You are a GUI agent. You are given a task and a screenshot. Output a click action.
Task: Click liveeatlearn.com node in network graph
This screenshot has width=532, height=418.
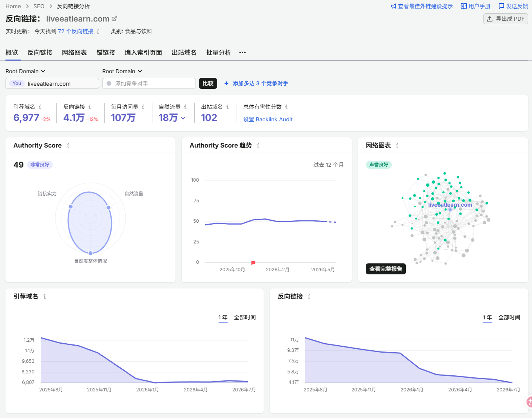coord(450,209)
